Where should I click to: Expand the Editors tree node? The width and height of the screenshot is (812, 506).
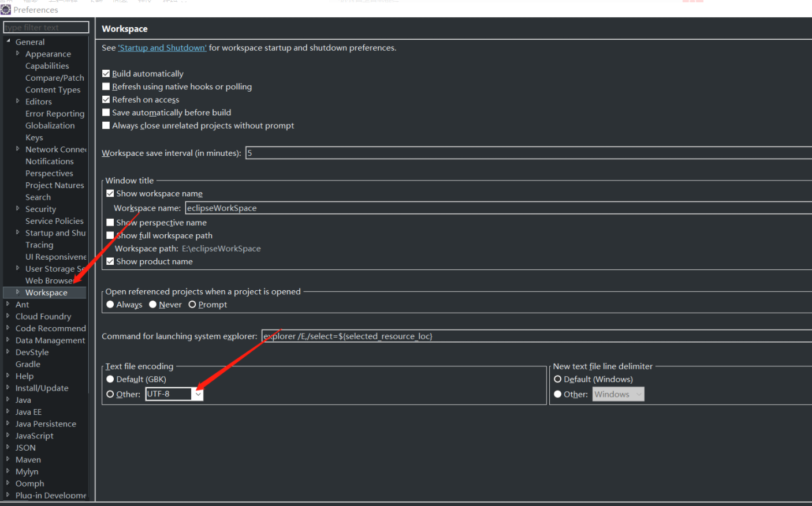(x=18, y=101)
